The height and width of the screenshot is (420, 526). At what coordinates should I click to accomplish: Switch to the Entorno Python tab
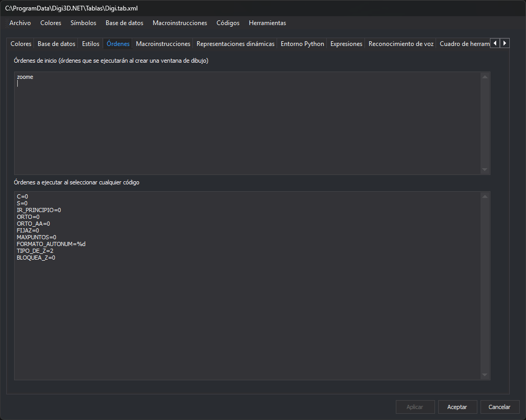tap(302, 44)
